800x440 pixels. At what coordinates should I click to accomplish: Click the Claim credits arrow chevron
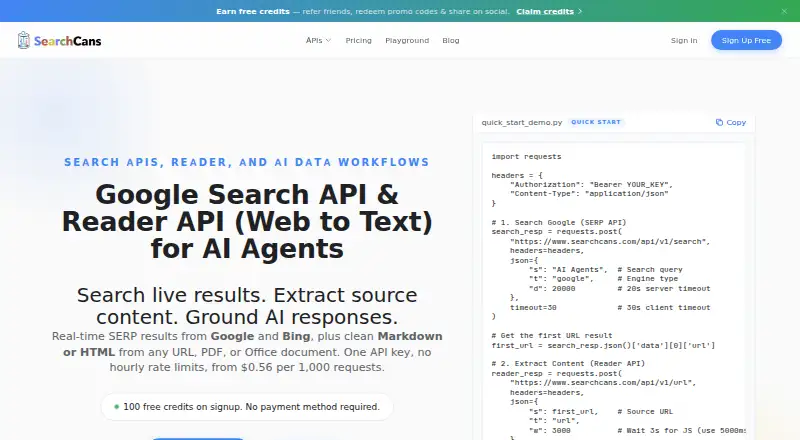point(580,11)
